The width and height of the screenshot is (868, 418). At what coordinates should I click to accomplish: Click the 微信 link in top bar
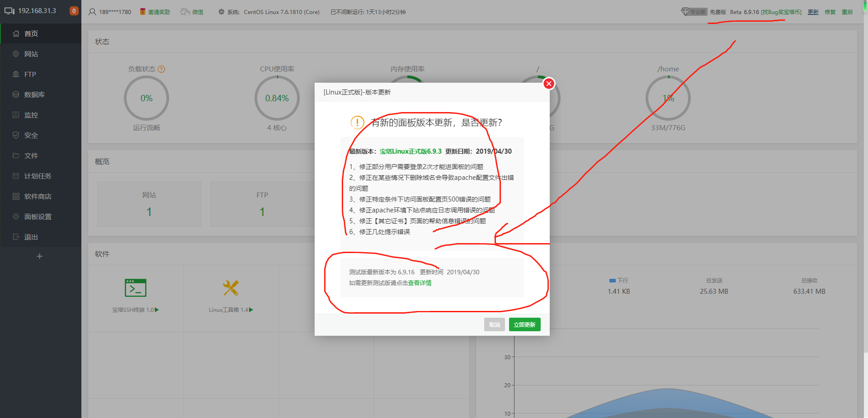pyautogui.click(x=192, y=12)
